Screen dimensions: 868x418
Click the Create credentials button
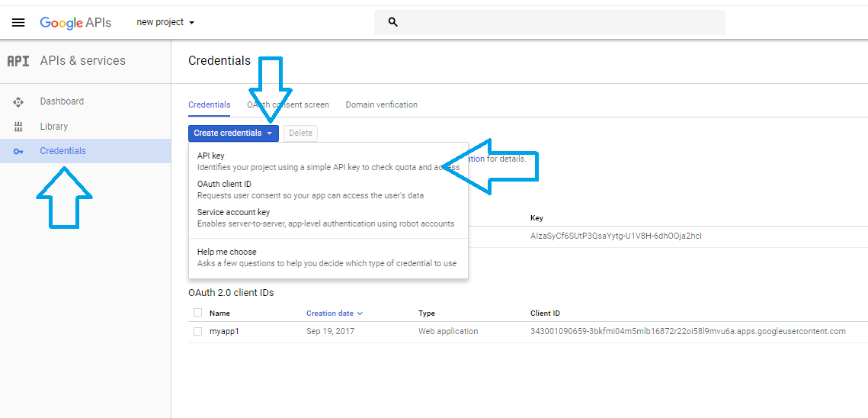pos(233,133)
